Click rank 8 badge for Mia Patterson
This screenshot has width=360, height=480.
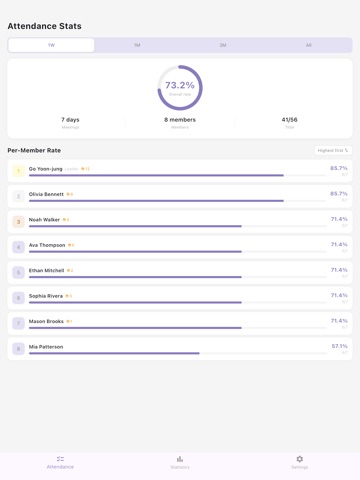pyautogui.click(x=18, y=349)
